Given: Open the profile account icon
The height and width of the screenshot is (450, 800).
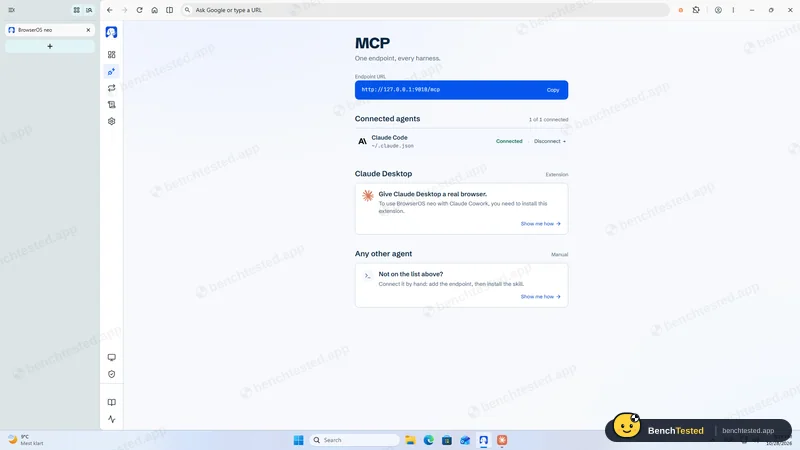Looking at the screenshot, I should click(718, 10).
